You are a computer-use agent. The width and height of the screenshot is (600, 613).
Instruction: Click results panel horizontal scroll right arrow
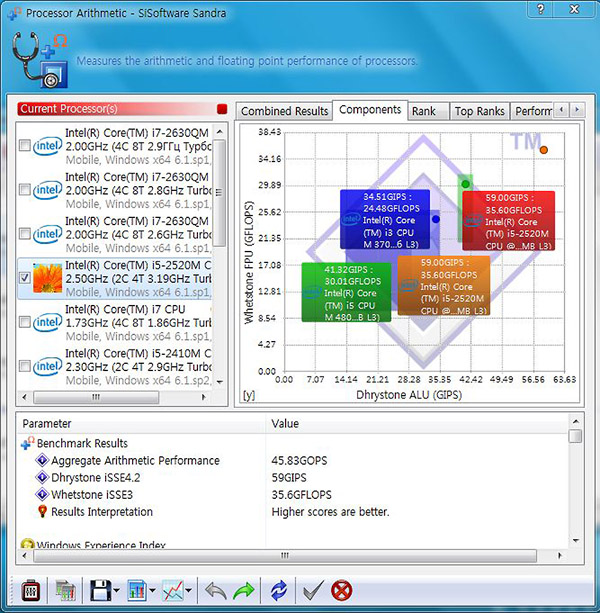tap(560, 556)
